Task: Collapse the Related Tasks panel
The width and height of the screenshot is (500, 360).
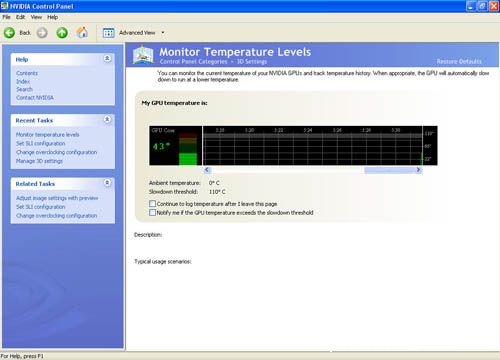Action: [x=107, y=183]
